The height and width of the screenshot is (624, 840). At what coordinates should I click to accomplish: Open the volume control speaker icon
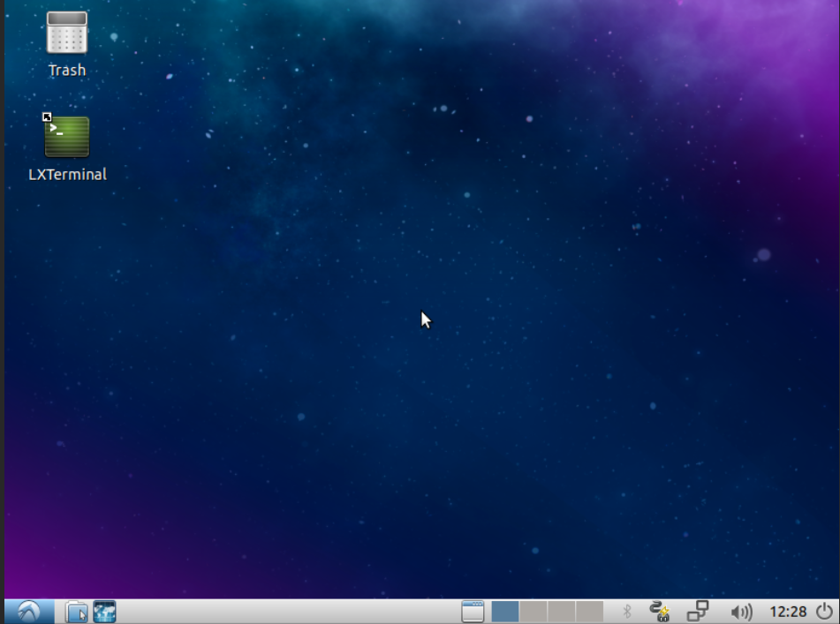[741, 611]
